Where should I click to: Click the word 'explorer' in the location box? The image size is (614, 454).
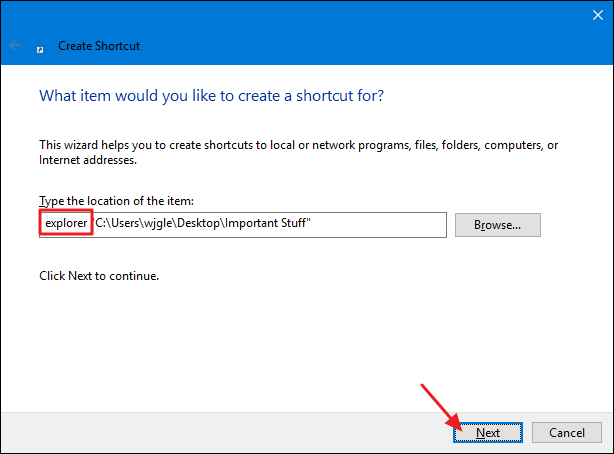point(66,225)
